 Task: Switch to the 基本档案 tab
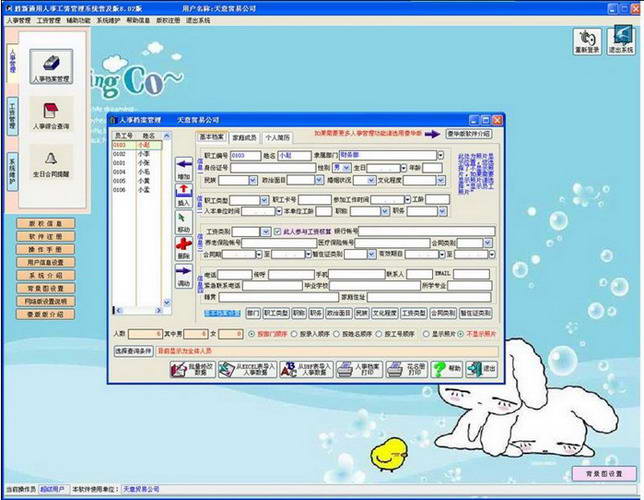(x=212, y=137)
